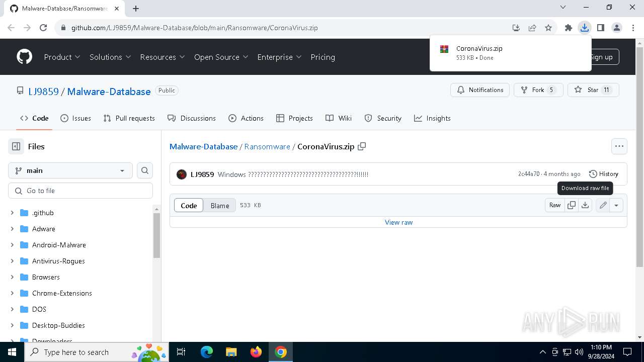Go back with browser back arrow
Screen dimensions: 644x362
(11, 28)
